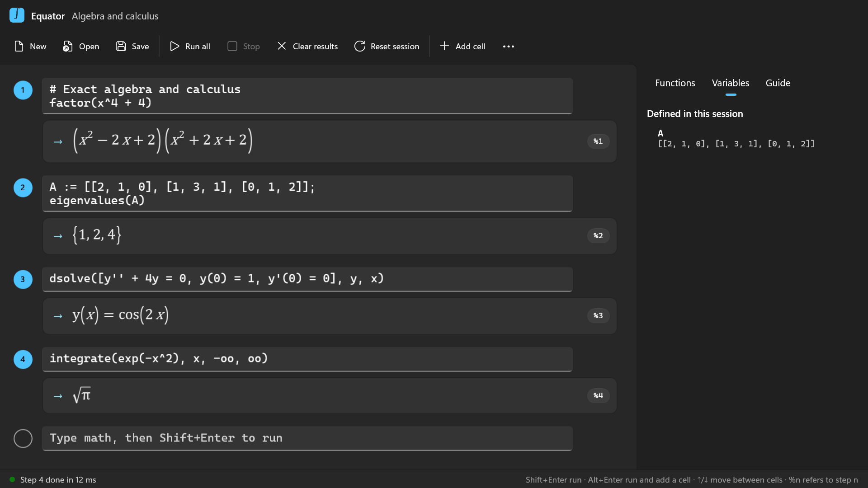Focus the integrate(exp(-x^2)) input cell

tap(307, 359)
